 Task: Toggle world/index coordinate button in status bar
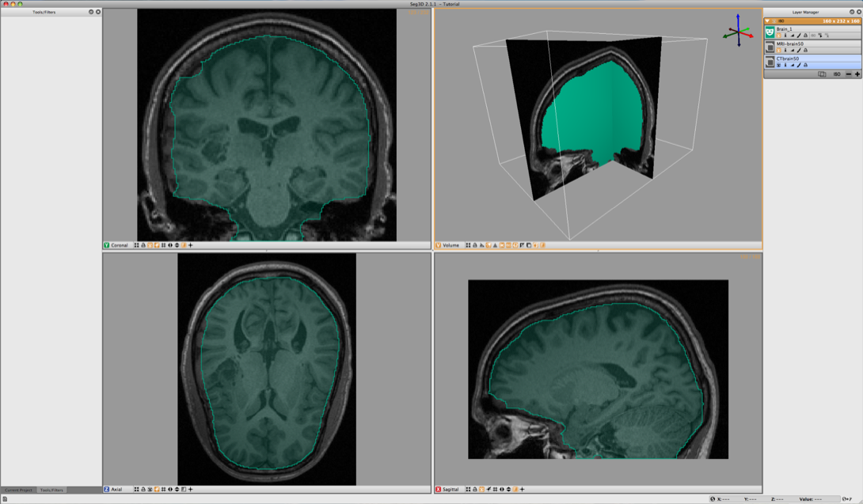[x=713, y=499]
